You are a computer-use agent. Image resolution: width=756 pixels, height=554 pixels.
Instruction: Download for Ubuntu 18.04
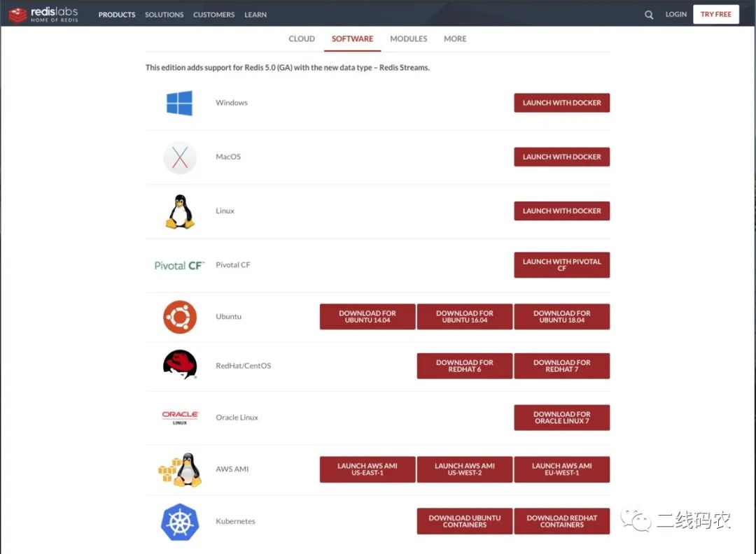561,316
